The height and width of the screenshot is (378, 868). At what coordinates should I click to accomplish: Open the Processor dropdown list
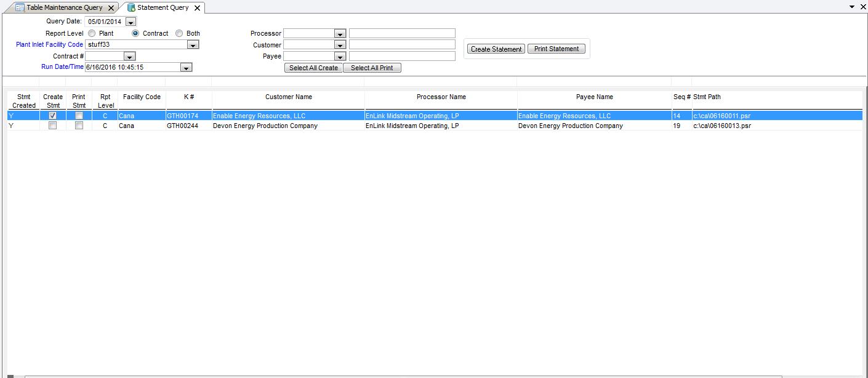pos(340,34)
